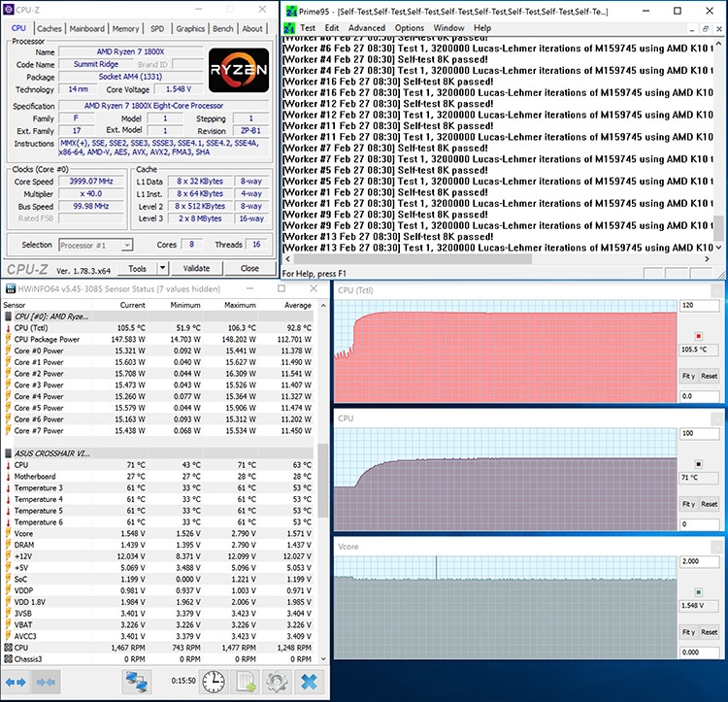Image resolution: width=728 pixels, height=702 pixels.
Task: Click the CPU (Tctl) thermometer icon
Action: pyautogui.click(x=8, y=328)
